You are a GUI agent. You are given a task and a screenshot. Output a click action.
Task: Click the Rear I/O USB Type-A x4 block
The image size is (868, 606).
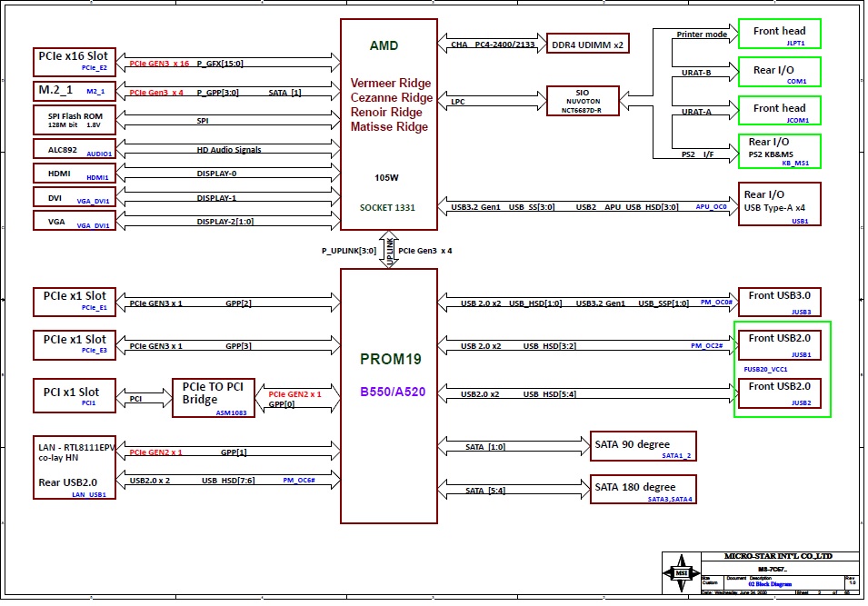[x=779, y=204]
